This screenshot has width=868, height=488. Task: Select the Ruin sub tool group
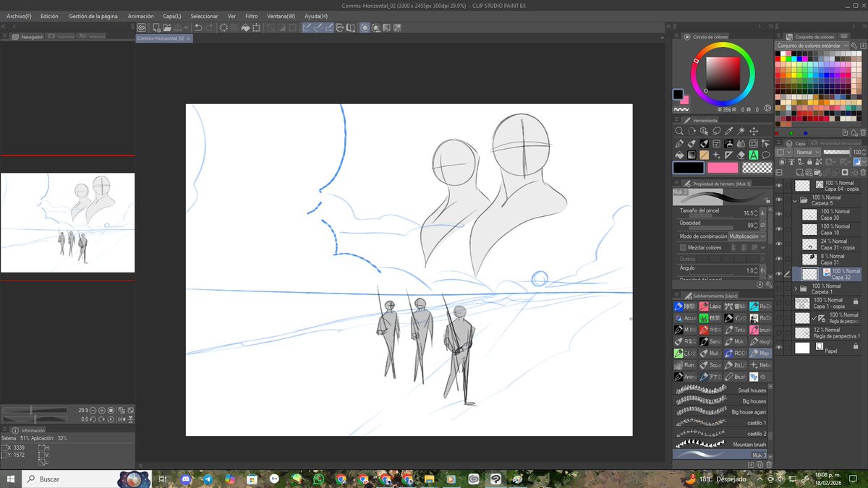[684, 365]
